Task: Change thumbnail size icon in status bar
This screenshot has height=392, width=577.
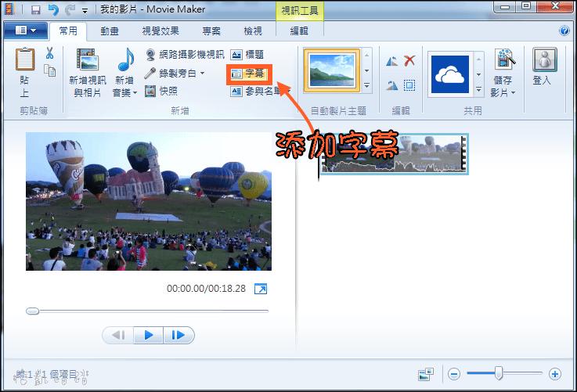Action: (426, 374)
